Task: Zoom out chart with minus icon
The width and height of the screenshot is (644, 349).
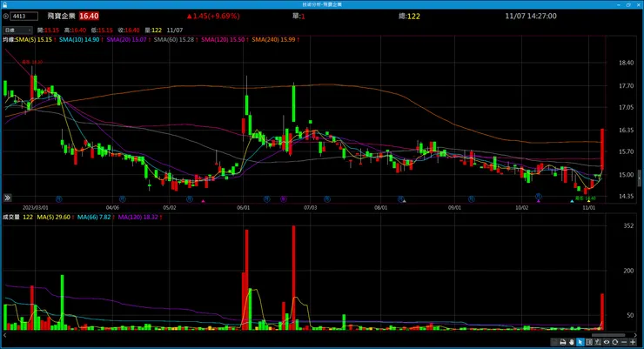Action: 624,342
